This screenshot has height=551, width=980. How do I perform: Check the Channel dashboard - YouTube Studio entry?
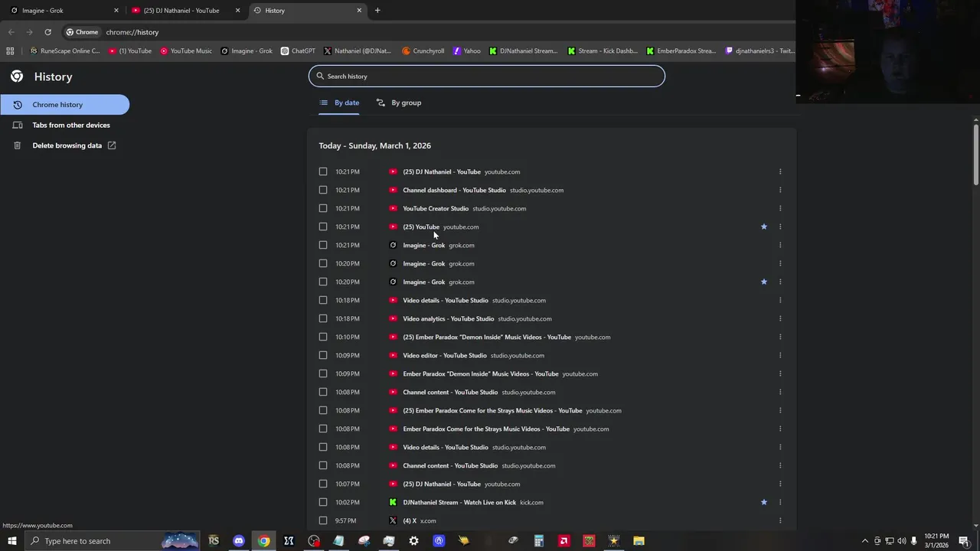point(323,190)
